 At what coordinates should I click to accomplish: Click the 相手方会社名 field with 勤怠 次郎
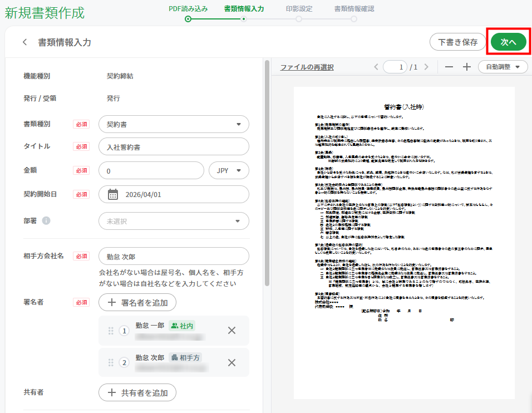174,256
